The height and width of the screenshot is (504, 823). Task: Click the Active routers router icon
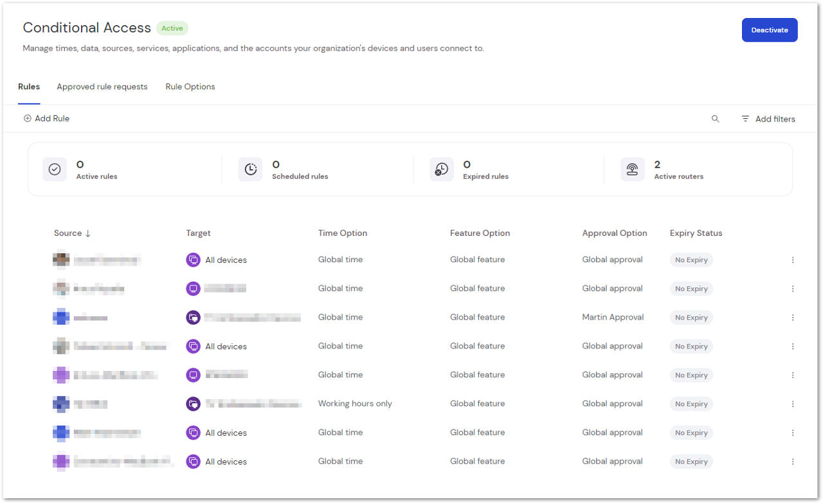[633, 170]
